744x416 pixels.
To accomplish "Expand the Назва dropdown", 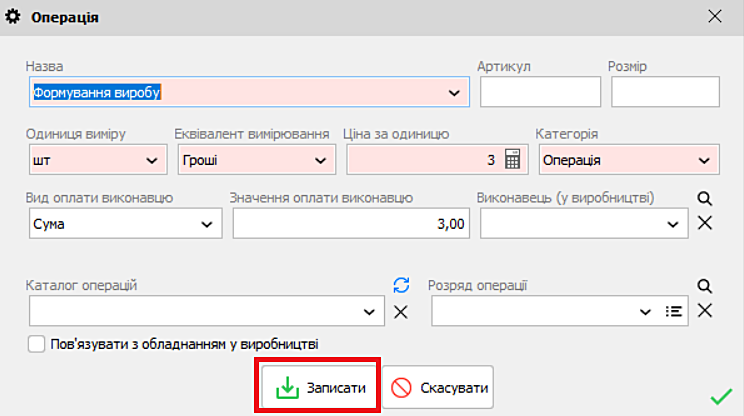I will pos(454,93).
